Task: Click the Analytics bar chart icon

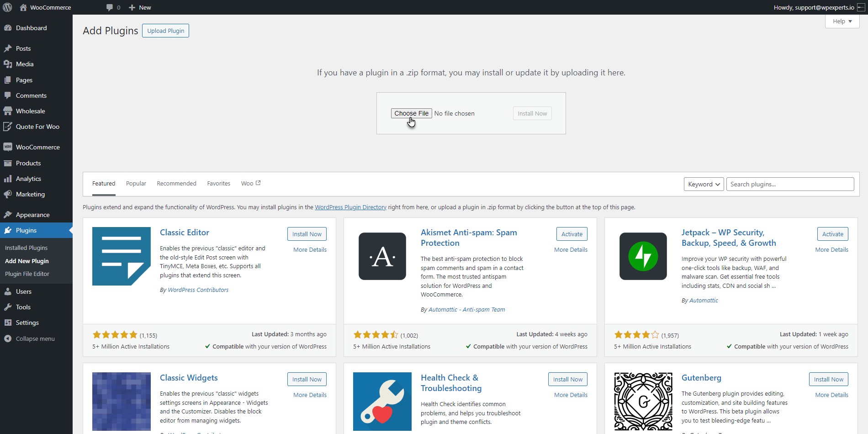Action: 8,179
